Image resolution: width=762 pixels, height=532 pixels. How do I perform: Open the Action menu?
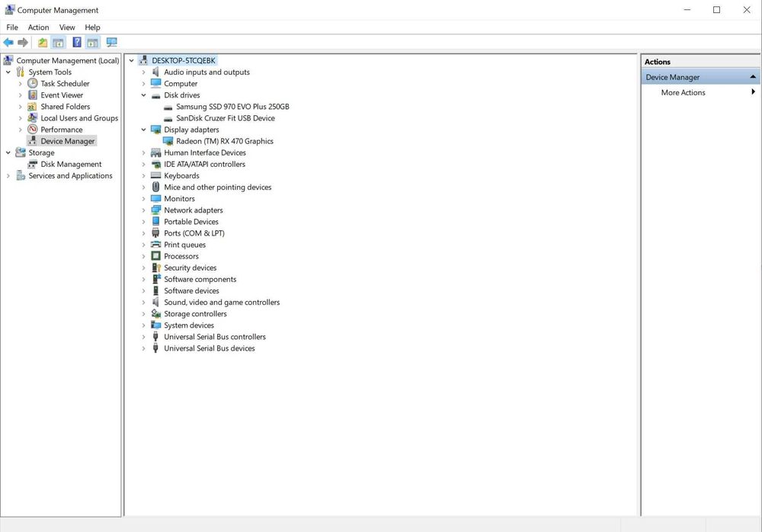click(x=38, y=27)
